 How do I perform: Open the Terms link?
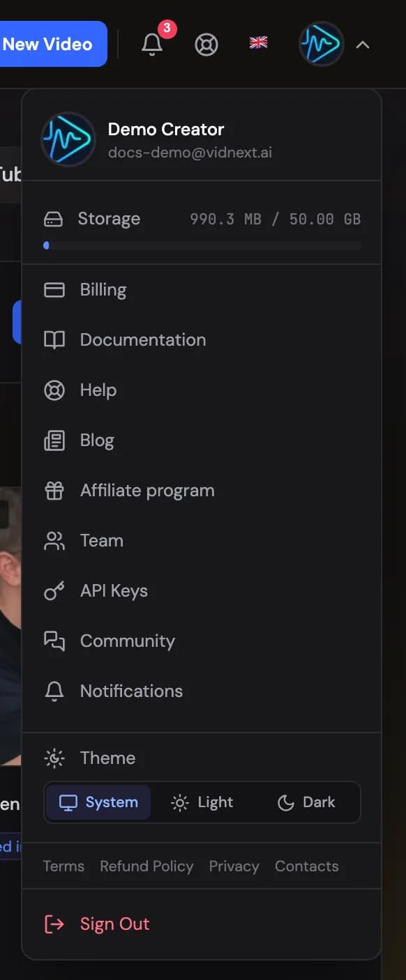63,866
